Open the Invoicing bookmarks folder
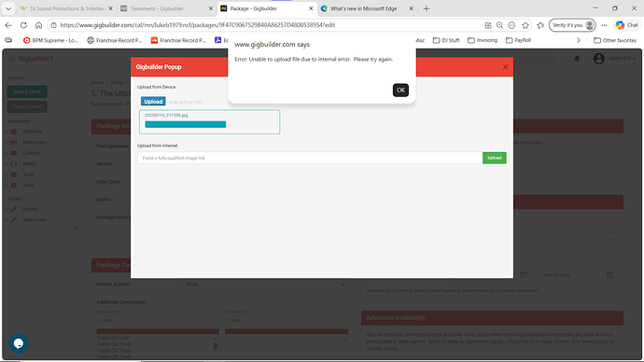This screenshot has height=362, width=644. pyautogui.click(x=483, y=40)
